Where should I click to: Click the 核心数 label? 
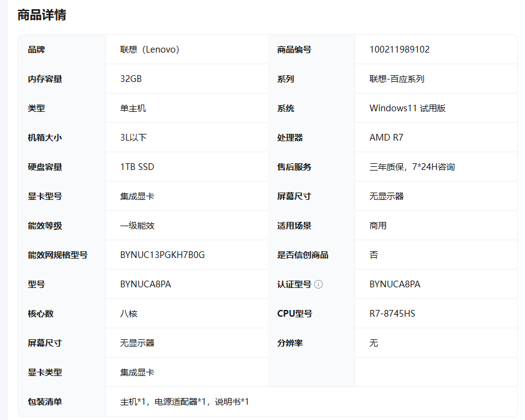(40, 314)
